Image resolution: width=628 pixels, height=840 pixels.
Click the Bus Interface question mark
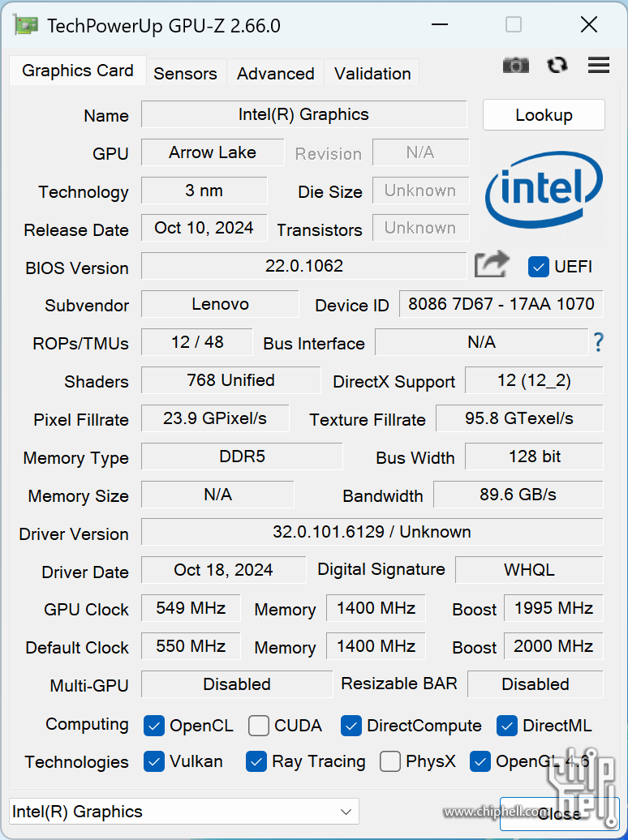598,342
